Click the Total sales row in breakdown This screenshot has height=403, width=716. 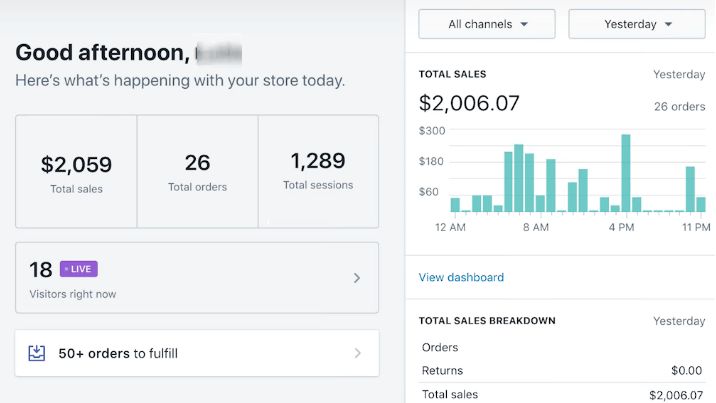point(562,394)
